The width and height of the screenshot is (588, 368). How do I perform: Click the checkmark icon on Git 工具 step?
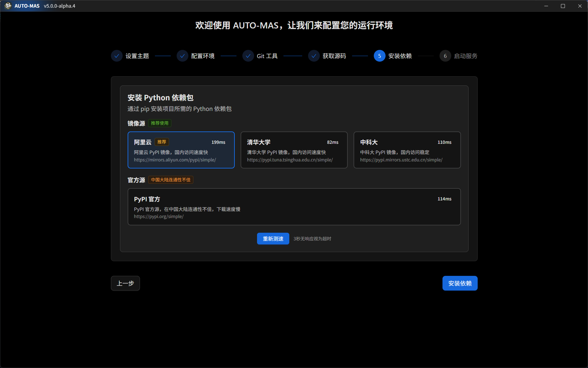click(x=248, y=56)
